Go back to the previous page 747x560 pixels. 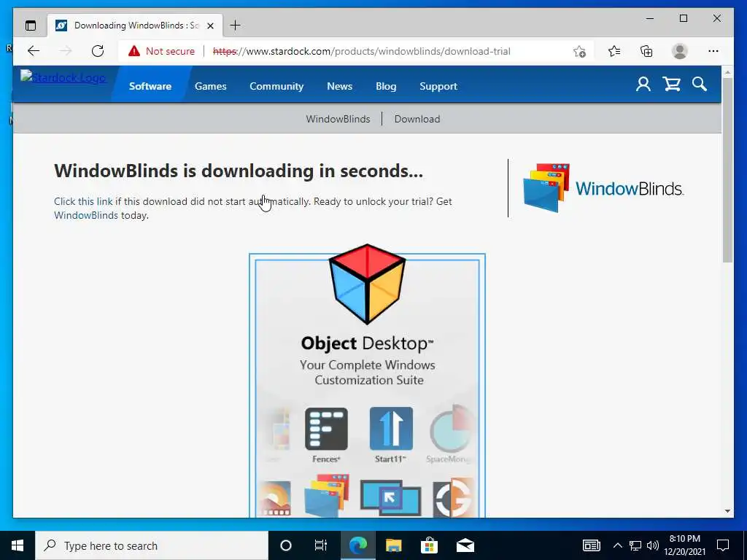(34, 51)
